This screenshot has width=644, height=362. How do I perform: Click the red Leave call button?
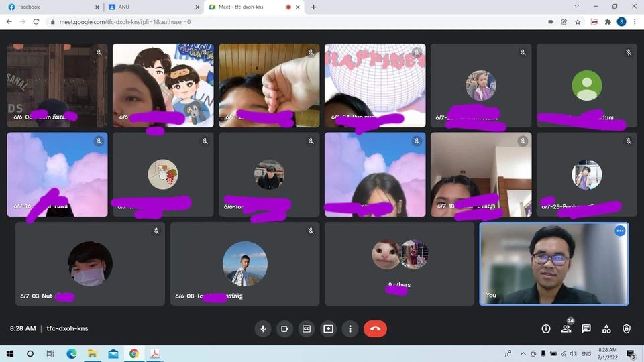(375, 328)
